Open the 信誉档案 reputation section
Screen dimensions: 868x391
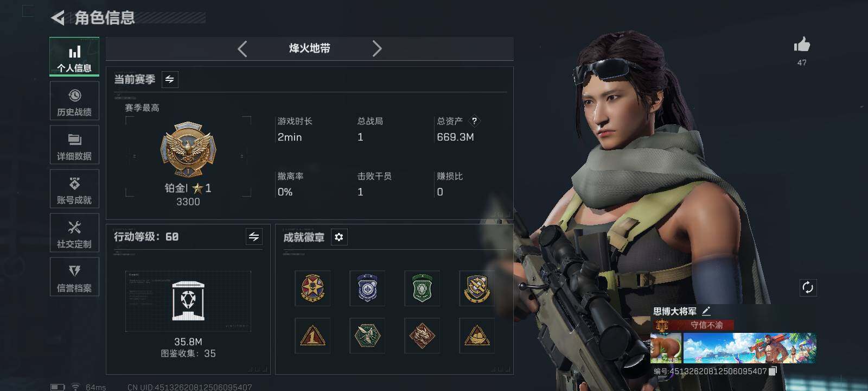pos(74,276)
